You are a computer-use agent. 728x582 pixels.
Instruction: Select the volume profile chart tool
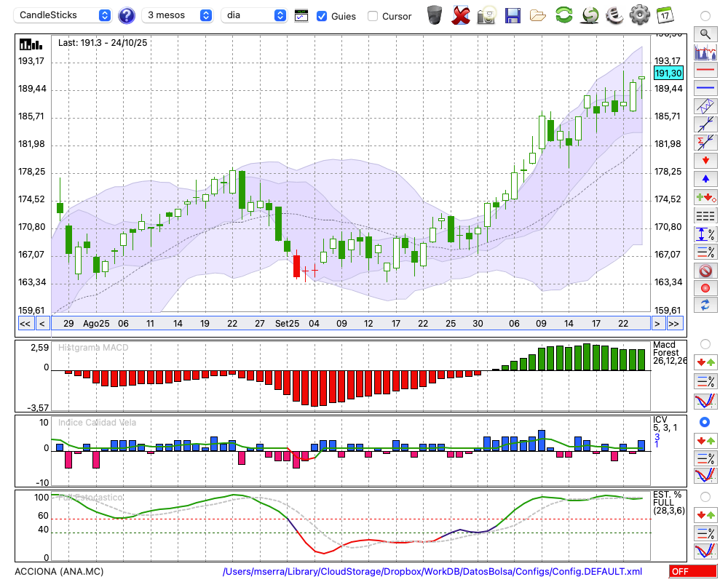point(705,52)
